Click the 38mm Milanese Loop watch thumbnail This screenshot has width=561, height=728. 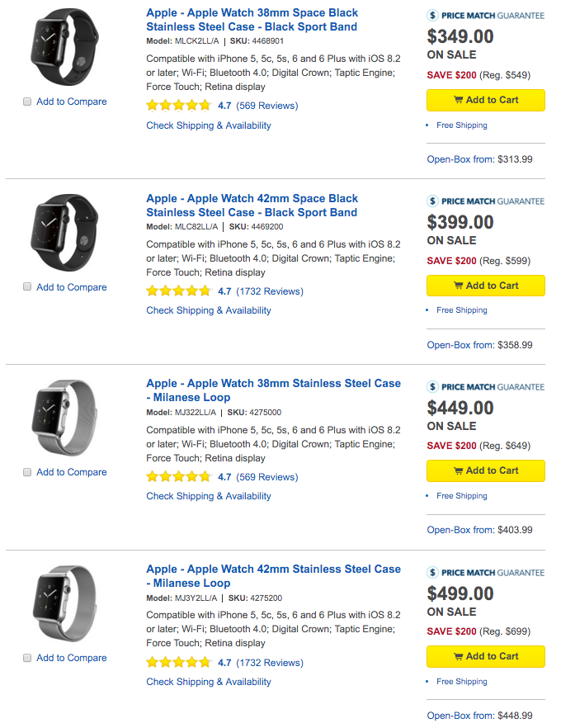(64, 418)
